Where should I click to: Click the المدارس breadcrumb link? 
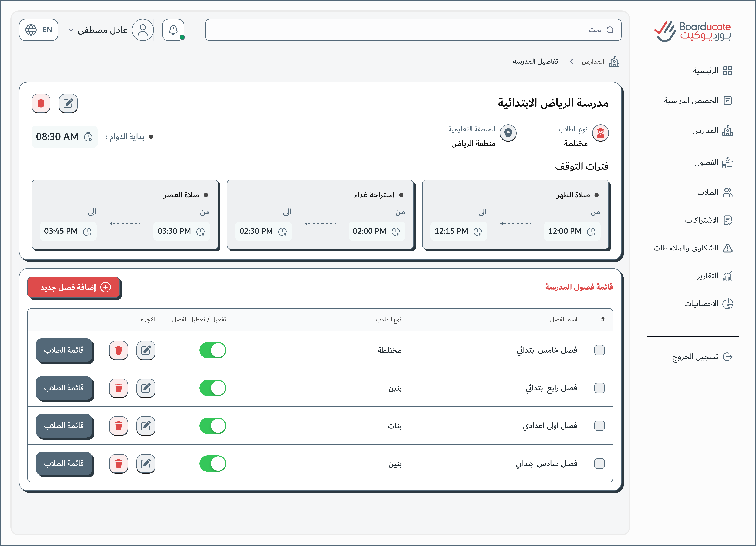[x=593, y=62]
